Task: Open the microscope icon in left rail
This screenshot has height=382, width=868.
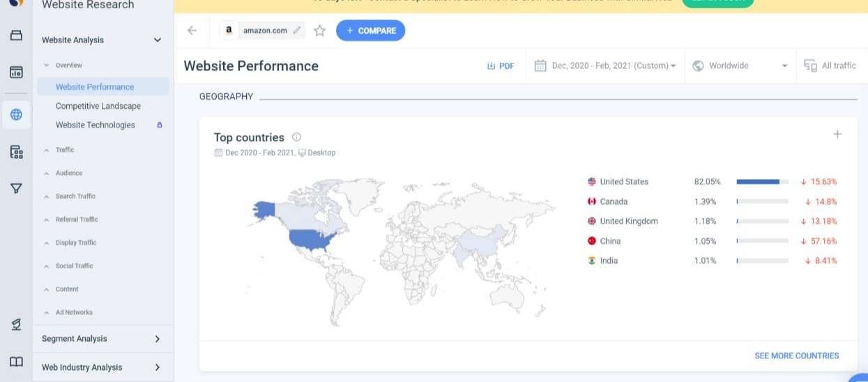Action: point(16,324)
